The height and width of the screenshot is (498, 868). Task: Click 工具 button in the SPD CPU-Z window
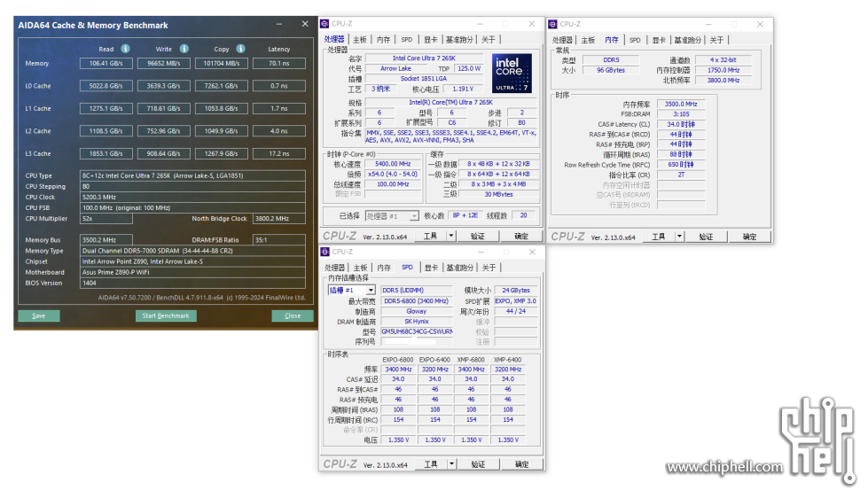[x=431, y=464]
